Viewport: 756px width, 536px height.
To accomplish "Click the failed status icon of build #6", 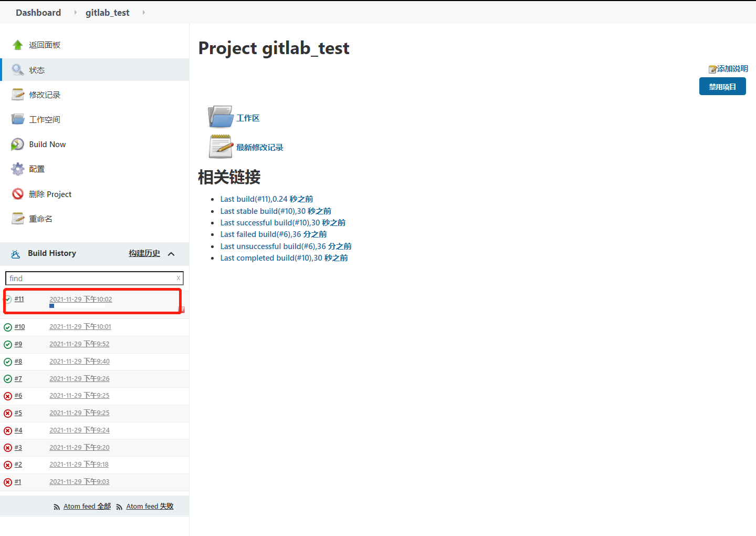I will (8, 396).
